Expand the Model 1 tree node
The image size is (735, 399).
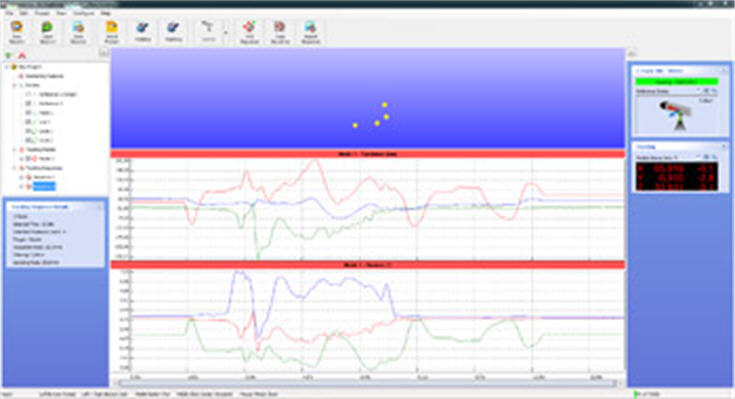(22, 159)
